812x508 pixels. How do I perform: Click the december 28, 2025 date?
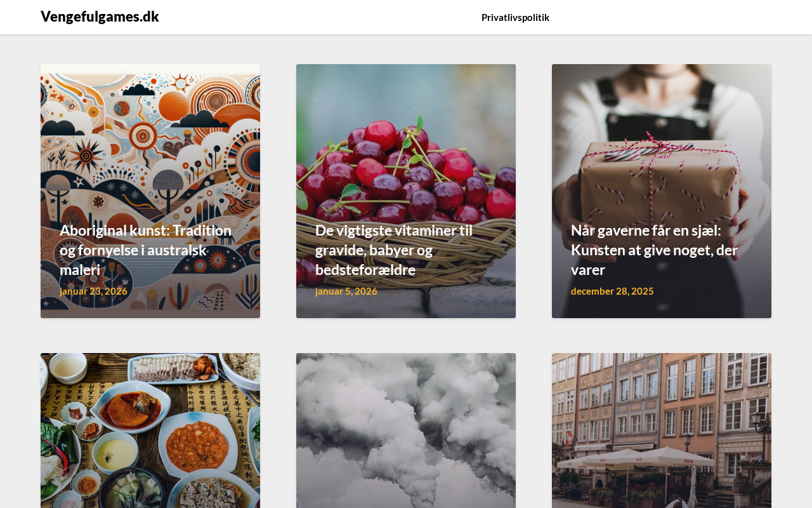tap(612, 291)
